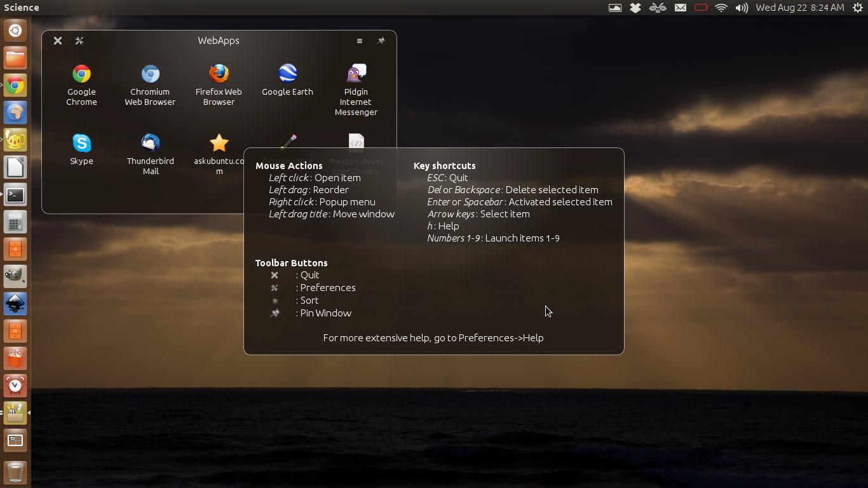Click the Toolbar Buttons heading in help popup
Screen dimensions: 868x488
(x=292, y=263)
